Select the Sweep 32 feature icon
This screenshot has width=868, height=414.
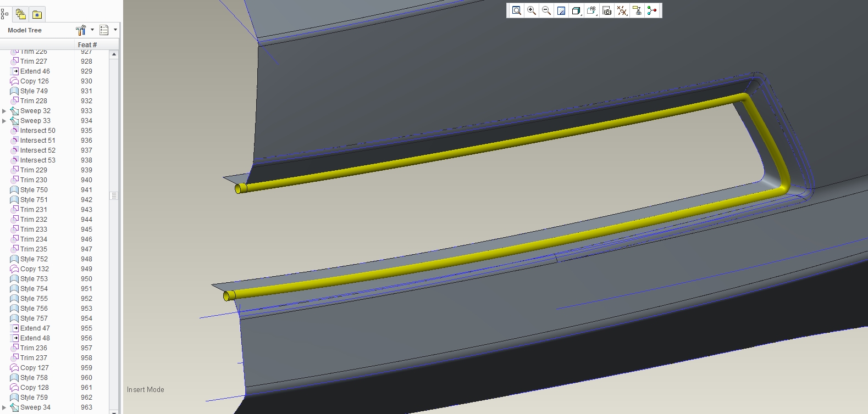(15, 111)
